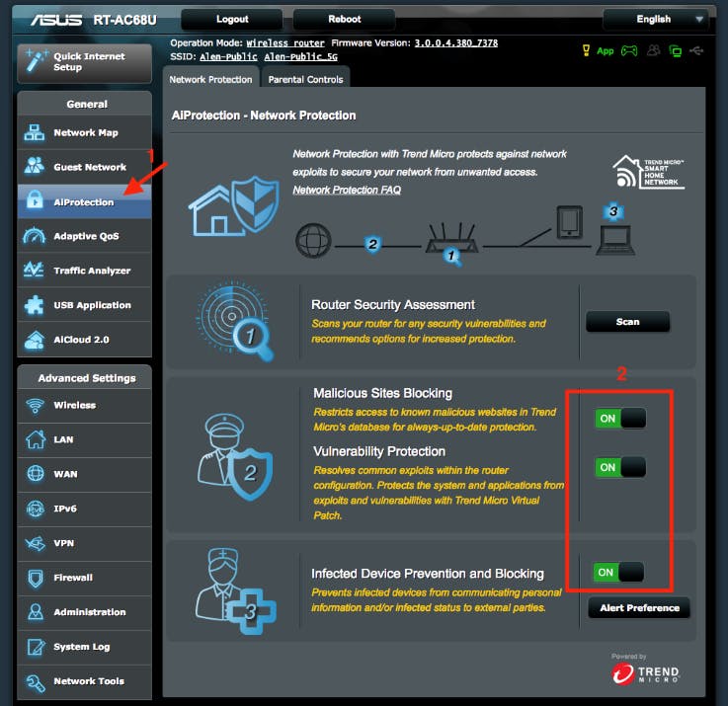Click the game controller status icon

coord(629,50)
